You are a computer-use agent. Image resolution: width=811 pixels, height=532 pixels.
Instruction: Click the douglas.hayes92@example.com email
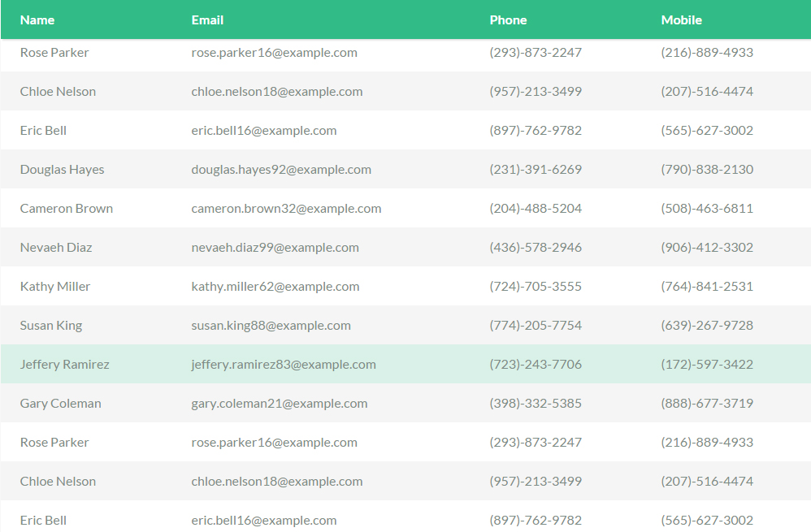(281, 170)
